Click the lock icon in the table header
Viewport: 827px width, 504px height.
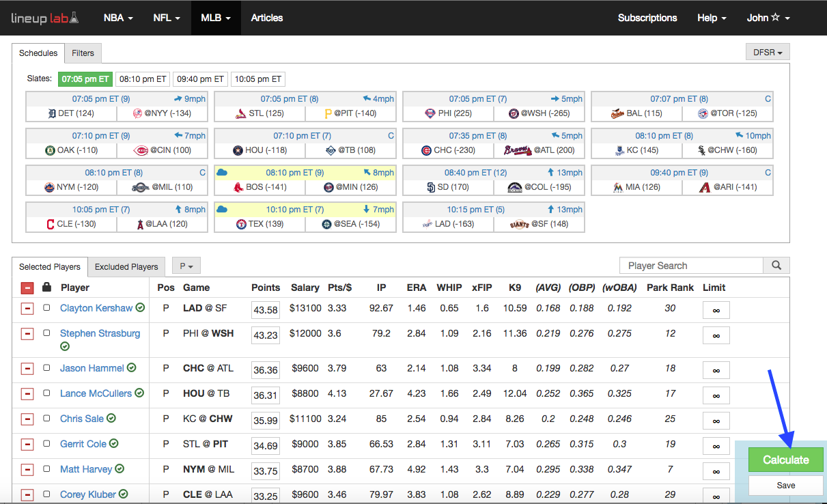46,288
